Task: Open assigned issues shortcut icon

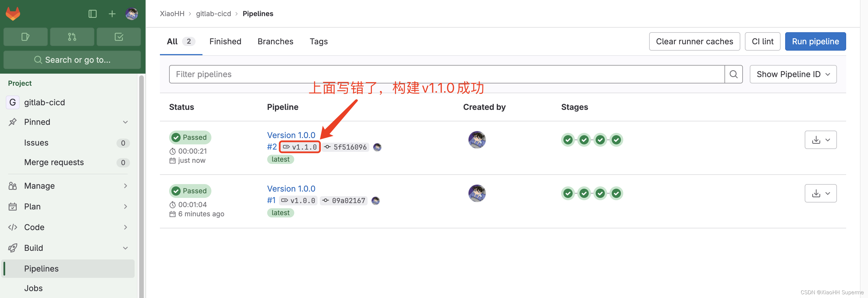Action: (25, 37)
